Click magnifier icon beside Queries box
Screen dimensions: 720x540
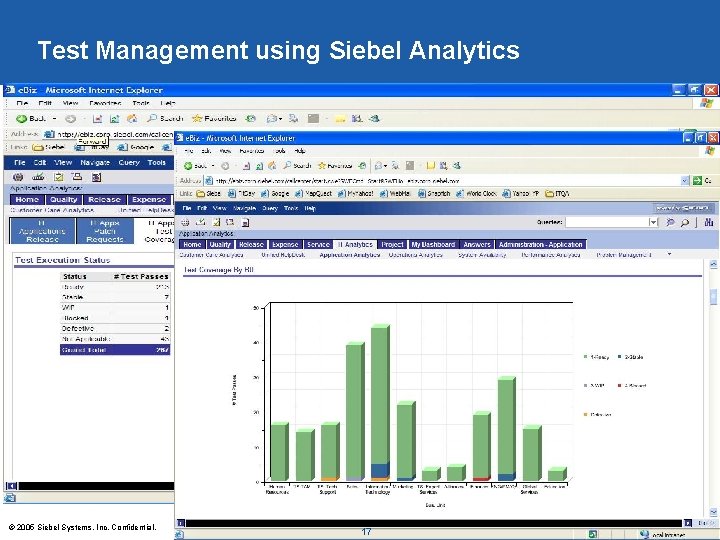tap(685, 222)
